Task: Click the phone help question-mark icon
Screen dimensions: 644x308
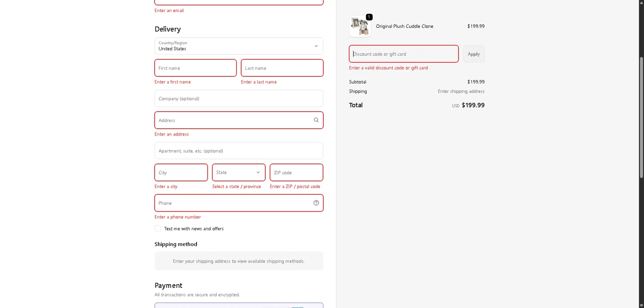Action: [x=316, y=203]
